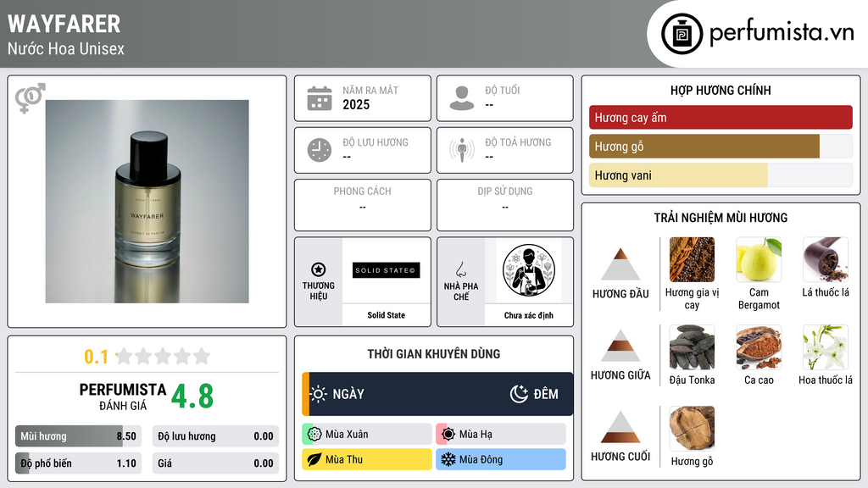Click the person icon next to Độ tuổi
The width and height of the screenshot is (868, 488).
(x=462, y=98)
